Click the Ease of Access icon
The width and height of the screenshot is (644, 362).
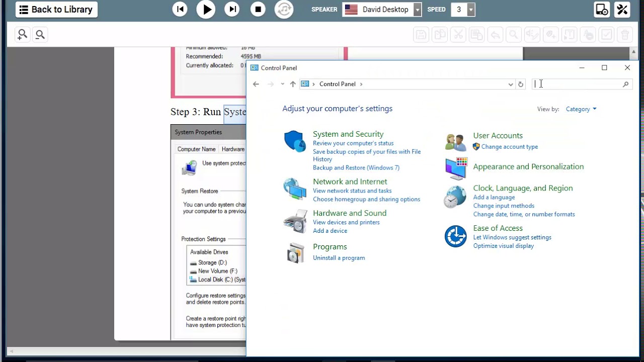(x=455, y=236)
